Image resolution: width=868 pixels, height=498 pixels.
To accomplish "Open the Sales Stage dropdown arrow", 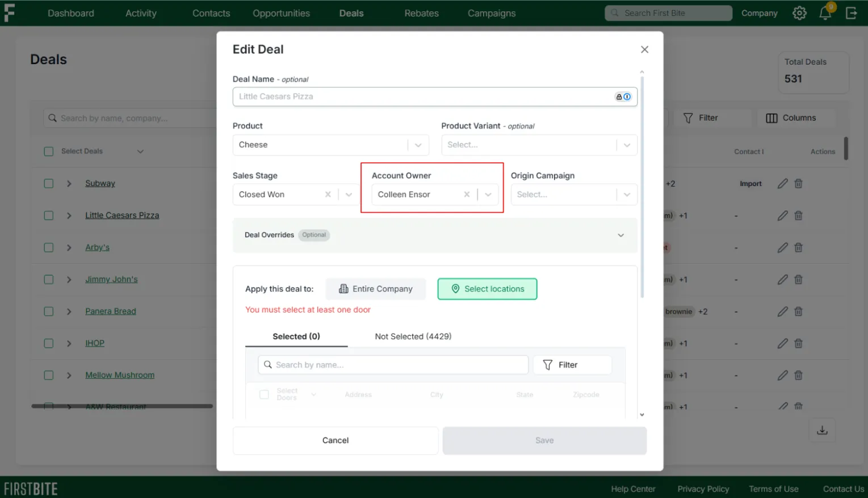I will click(x=349, y=195).
